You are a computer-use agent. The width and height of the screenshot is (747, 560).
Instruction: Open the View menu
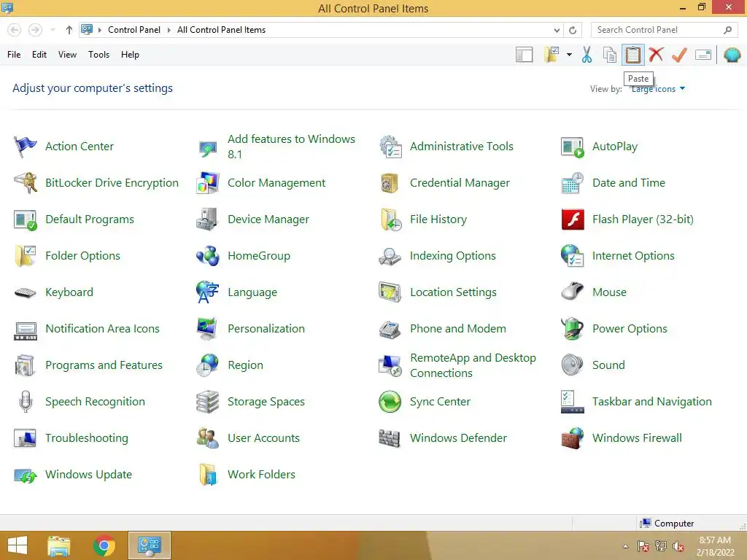click(x=67, y=55)
